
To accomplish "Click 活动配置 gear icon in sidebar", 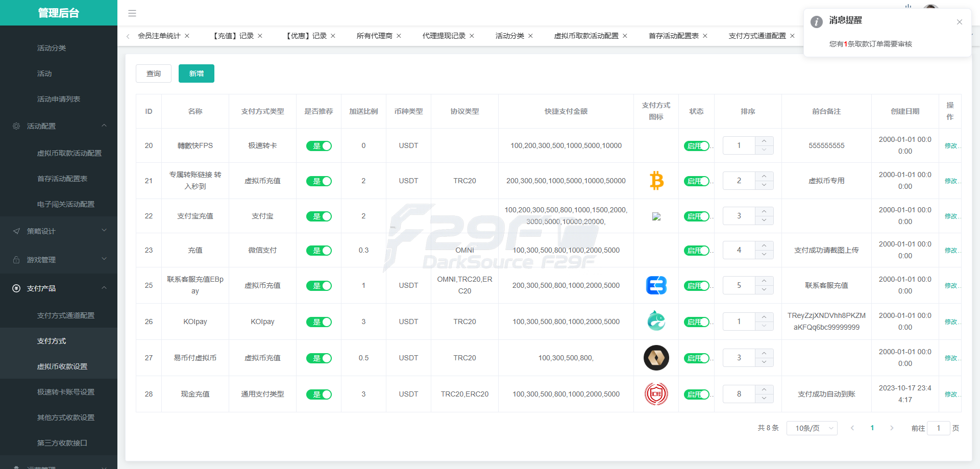I will (x=16, y=126).
